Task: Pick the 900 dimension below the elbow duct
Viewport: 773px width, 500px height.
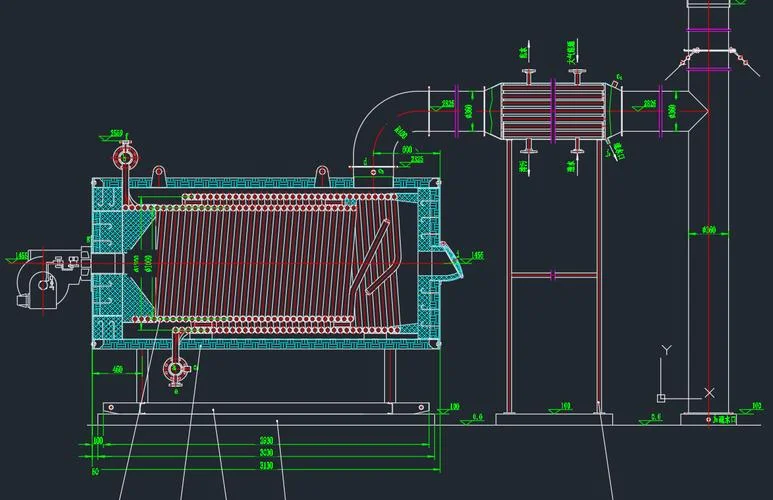Action: 407,149
